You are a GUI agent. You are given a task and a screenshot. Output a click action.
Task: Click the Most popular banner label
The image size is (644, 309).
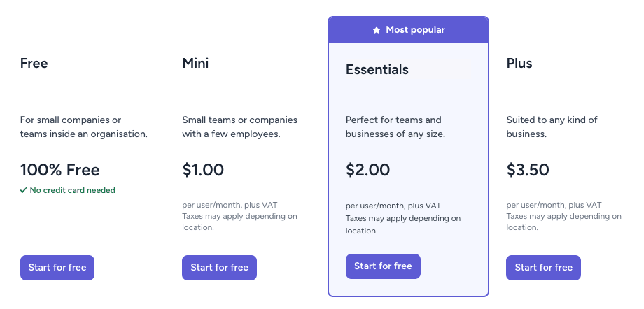coord(415,30)
